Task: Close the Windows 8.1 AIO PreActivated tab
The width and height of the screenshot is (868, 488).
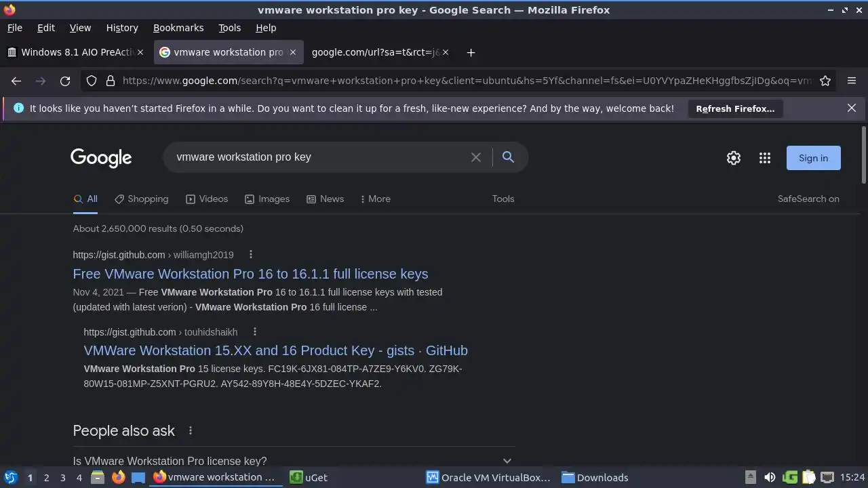Action: click(140, 52)
